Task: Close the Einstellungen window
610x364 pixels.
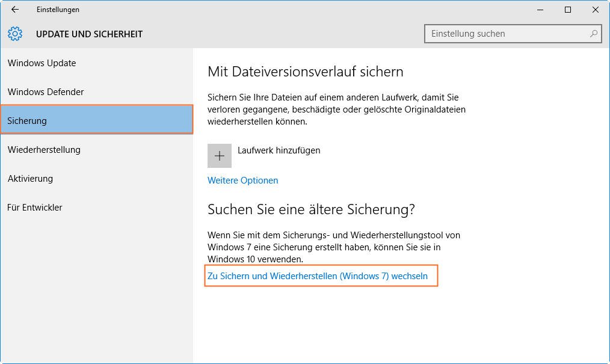Action: (595, 10)
